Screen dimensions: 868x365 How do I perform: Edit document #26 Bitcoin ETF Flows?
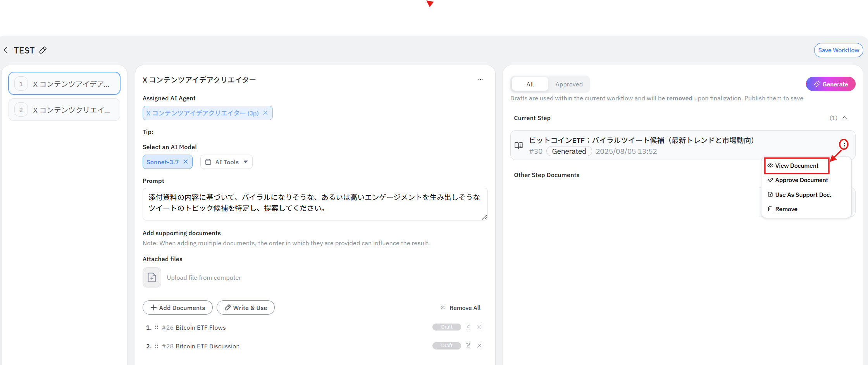point(468,327)
